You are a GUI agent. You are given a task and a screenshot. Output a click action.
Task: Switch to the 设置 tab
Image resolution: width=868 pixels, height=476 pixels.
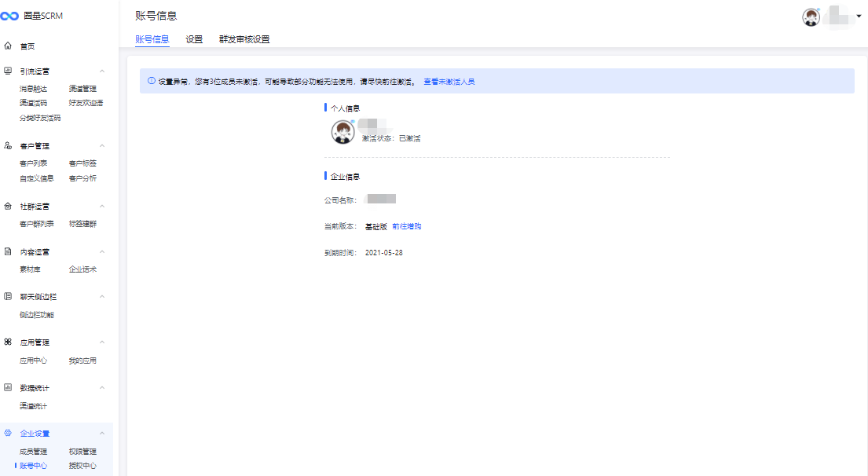[194, 39]
